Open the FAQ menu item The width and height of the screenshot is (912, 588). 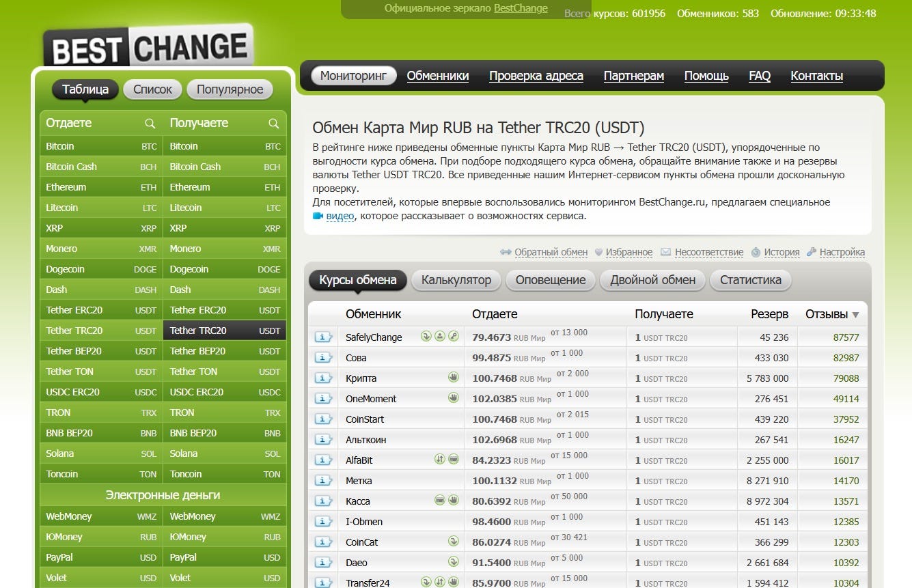point(760,76)
